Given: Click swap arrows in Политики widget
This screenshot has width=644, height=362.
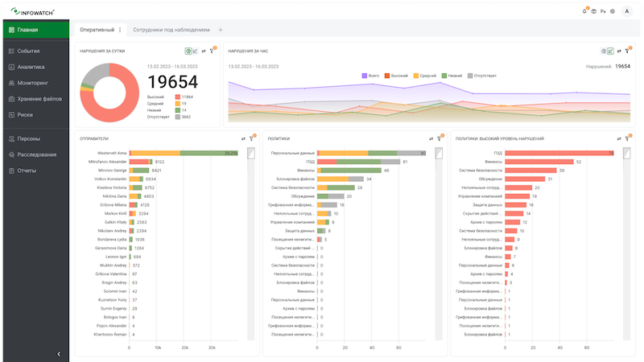Looking at the screenshot, I should (431, 138).
